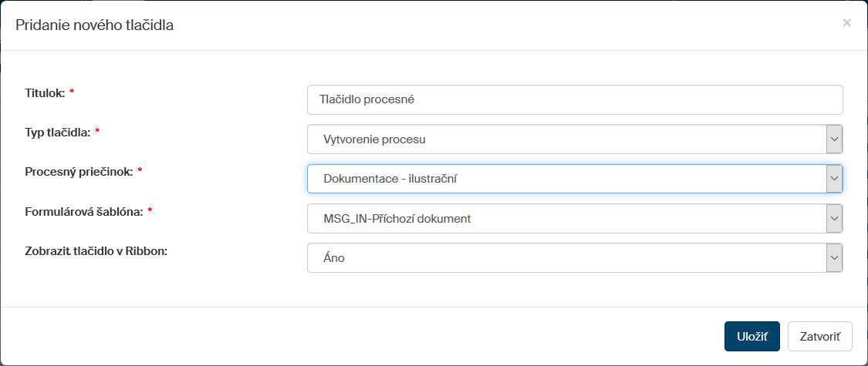Open the Zobraziť tlačidlo v Ribbon dropdown
This screenshot has height=366, width=868.
click(x=566, y=258)
